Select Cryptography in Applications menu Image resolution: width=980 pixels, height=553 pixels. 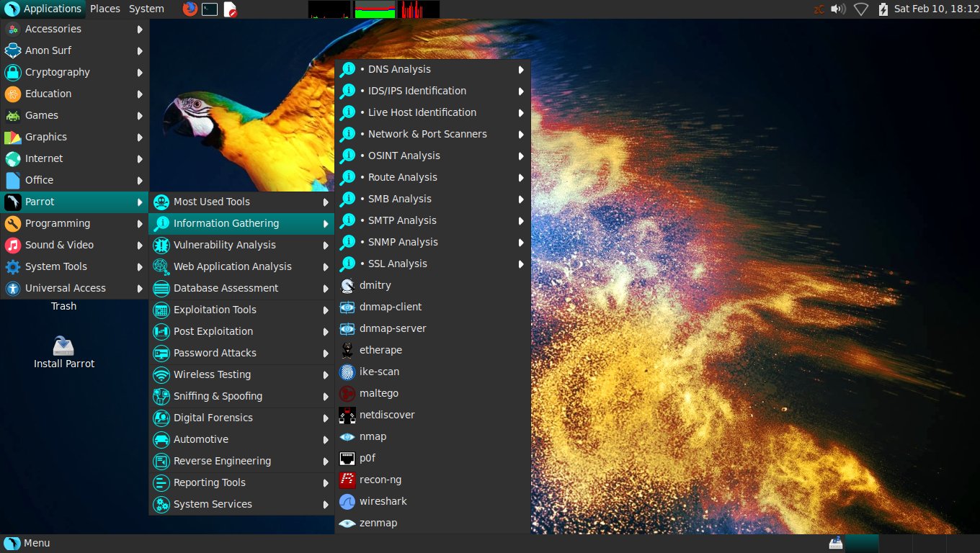click(75, 72)
